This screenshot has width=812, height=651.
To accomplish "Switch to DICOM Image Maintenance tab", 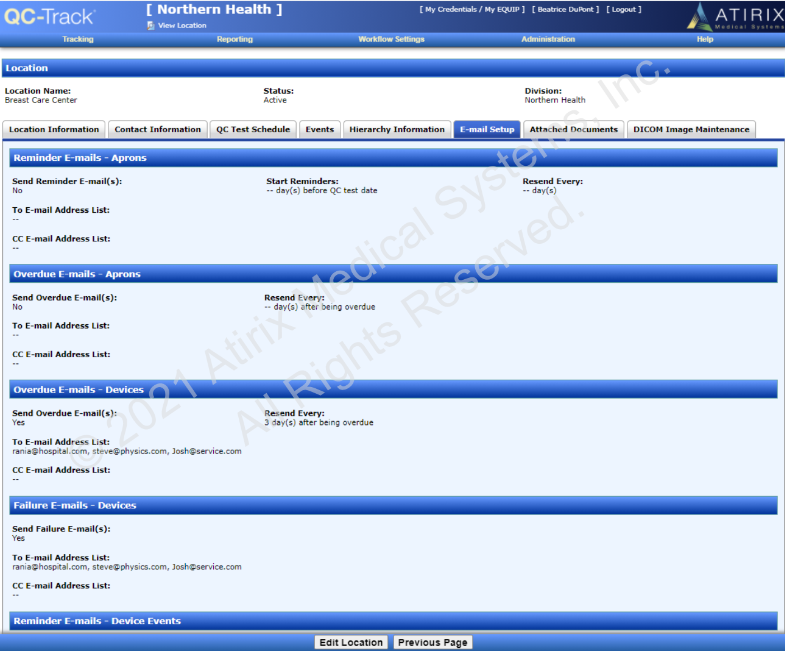I will 691,129.
